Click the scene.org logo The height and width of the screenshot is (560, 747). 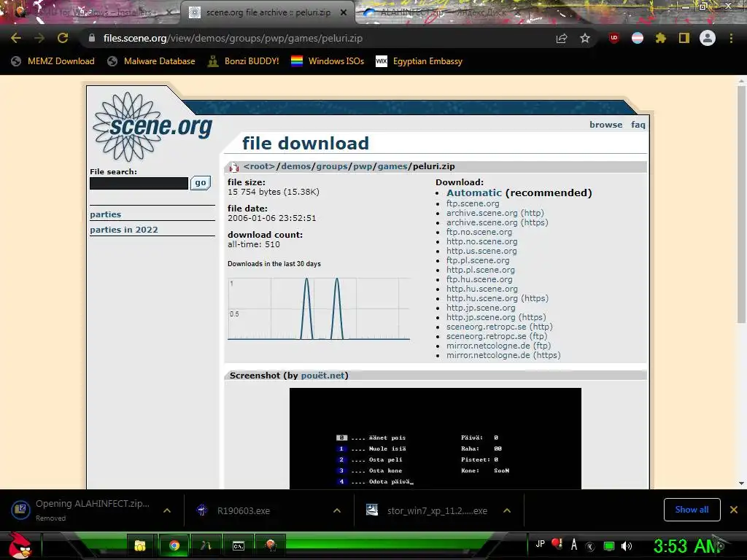click(152, 127)
